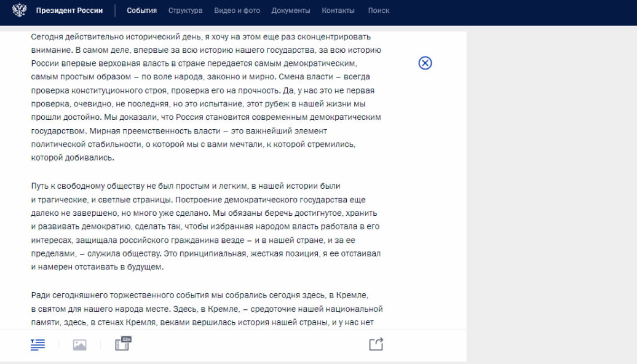Open Поиск in the top bar
Viewport: 637px width, 364px height.
[x=378, y=10]
